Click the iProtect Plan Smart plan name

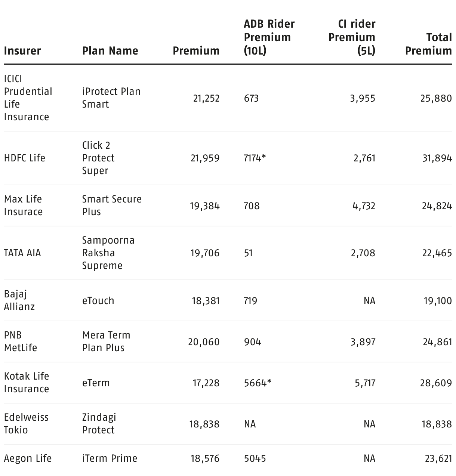[x=111, y=98]
